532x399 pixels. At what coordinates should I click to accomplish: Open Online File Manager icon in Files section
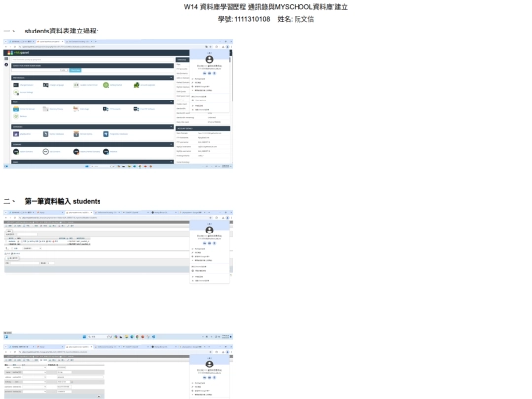(16, 109)
